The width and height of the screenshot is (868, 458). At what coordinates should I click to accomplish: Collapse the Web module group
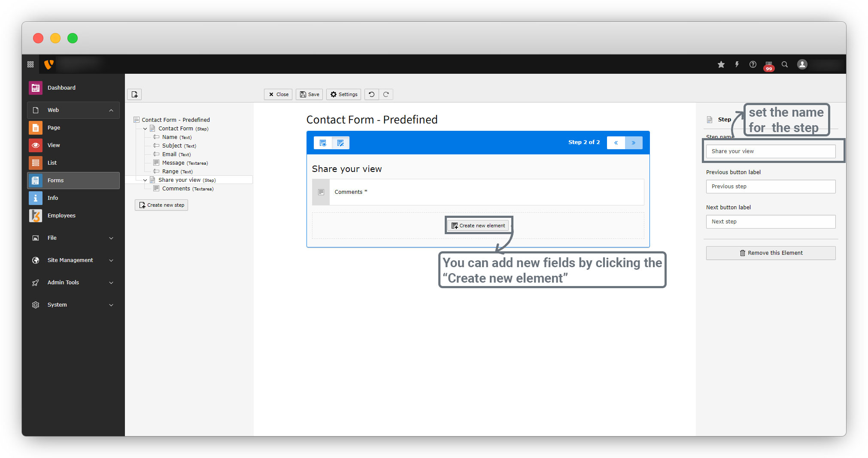click(x=111, y=110)
